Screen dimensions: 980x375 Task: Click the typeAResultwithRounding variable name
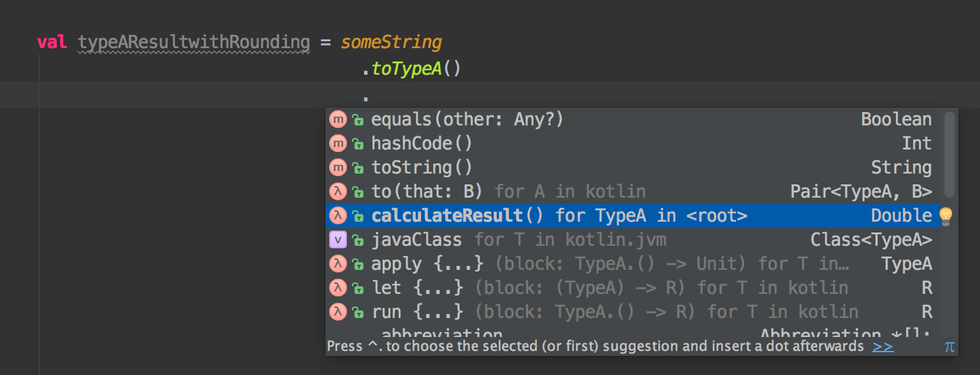coord(194,42)
